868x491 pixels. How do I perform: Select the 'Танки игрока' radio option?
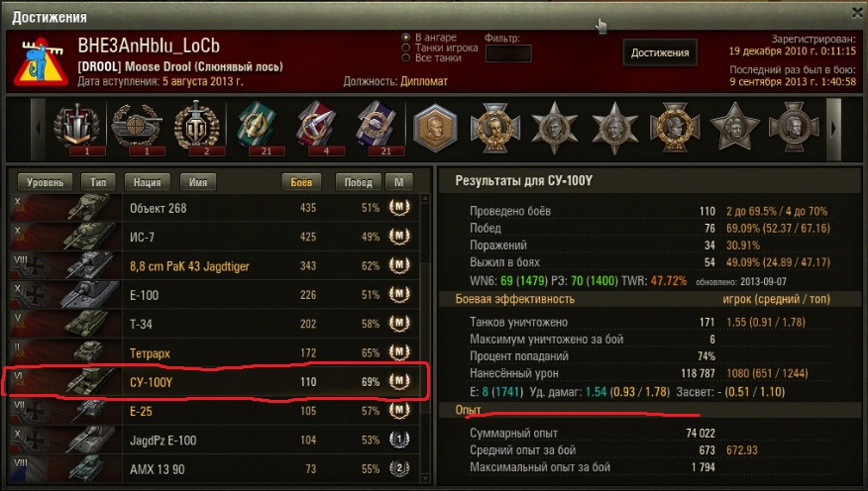(x=406, y=48)
